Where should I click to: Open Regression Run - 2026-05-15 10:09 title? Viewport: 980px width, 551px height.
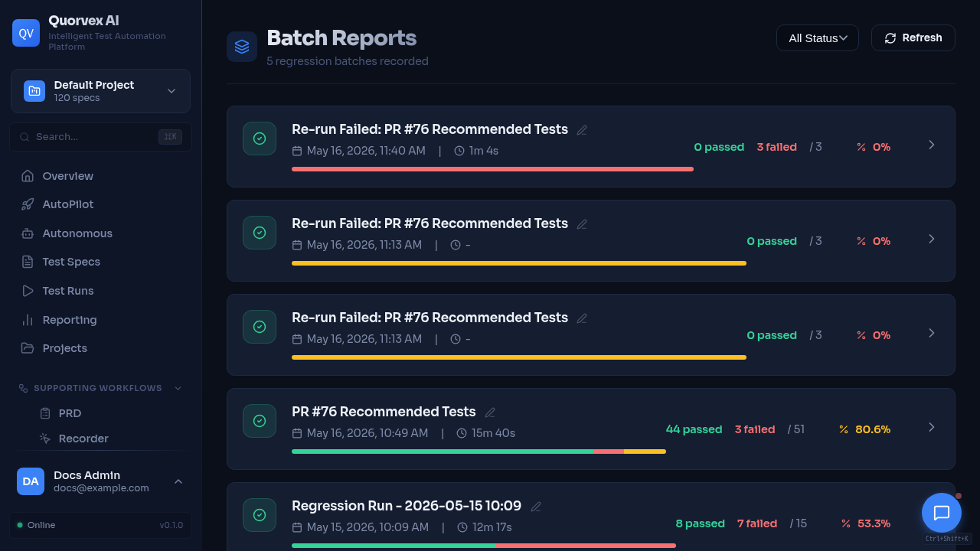click(x=407, y=506)
